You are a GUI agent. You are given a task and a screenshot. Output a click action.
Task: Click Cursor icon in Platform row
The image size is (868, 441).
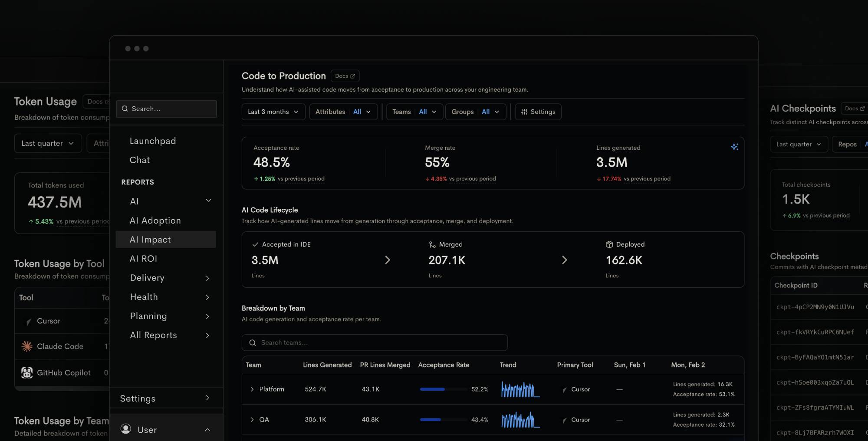coord(565,390)
